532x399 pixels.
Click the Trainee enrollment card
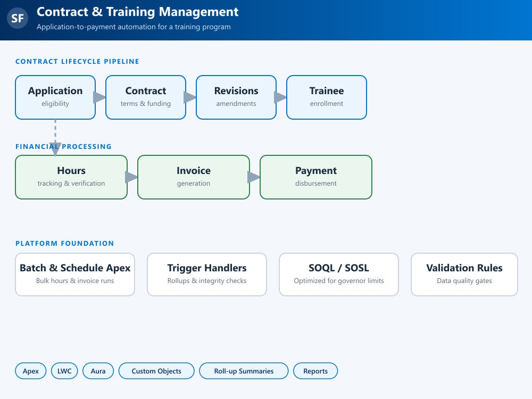(327, 97)
